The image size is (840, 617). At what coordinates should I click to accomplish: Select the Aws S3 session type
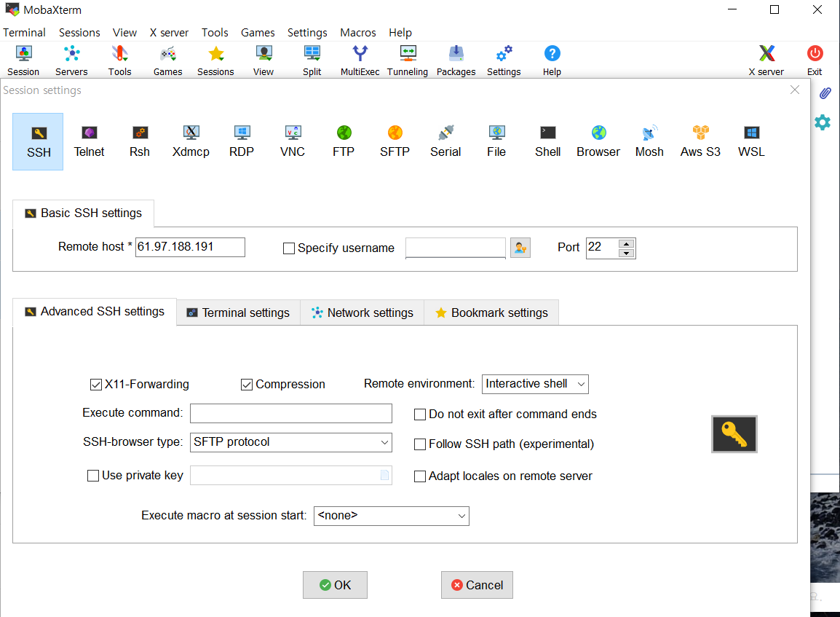click(700, 141)
